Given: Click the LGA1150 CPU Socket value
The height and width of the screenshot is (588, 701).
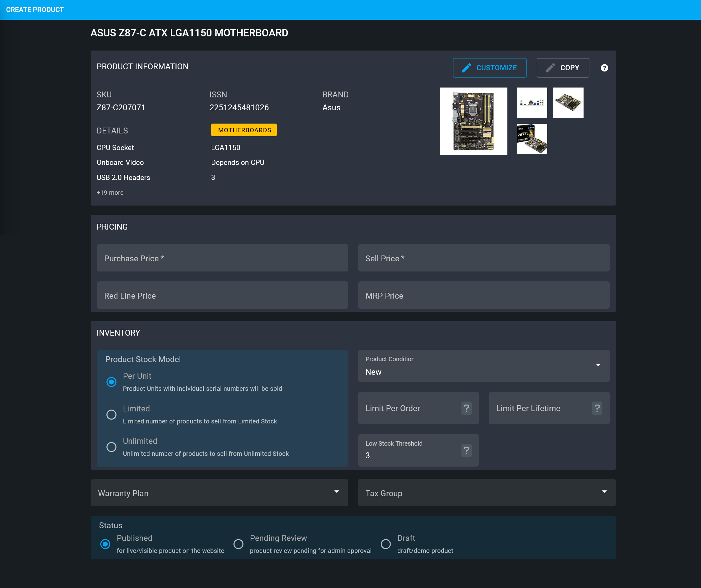Looking at the screenshot, I should click(226, 148).
